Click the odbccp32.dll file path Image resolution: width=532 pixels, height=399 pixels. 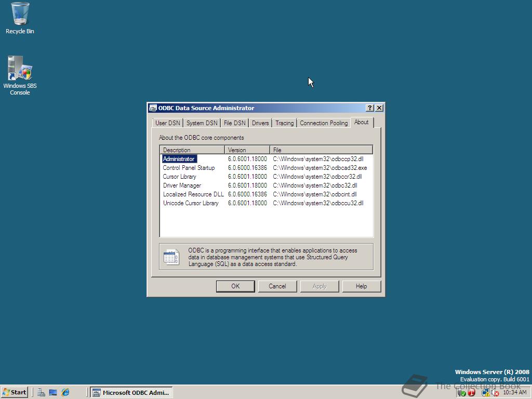318,159
